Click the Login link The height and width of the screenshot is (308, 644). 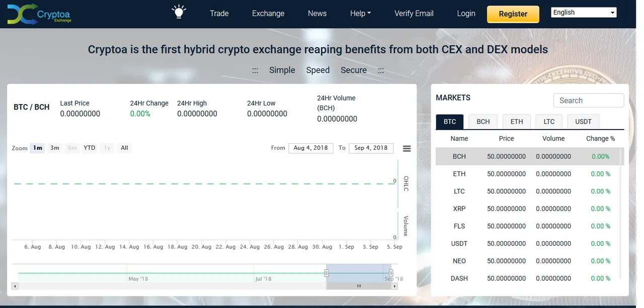coord(466,14)
